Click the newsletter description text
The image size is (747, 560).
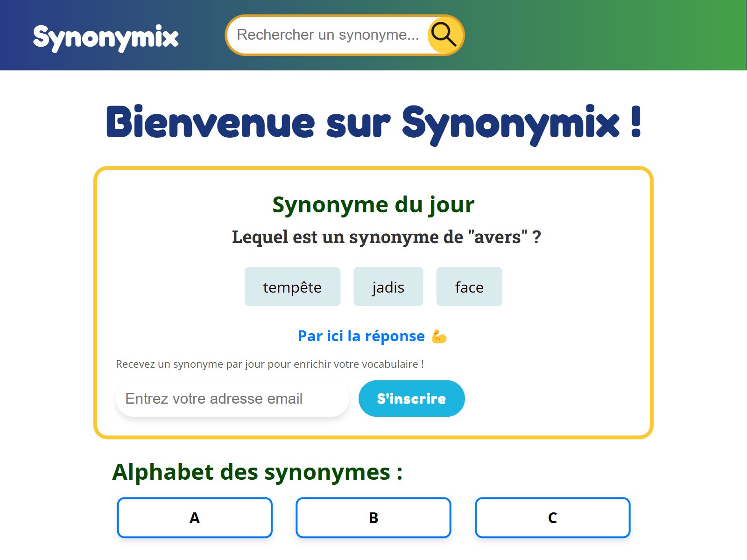[x=269, y=364]
